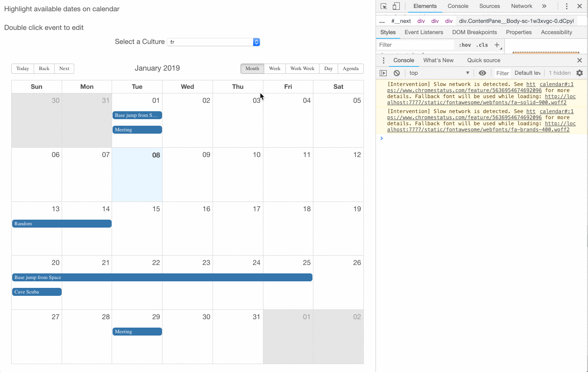Switch calendar to Week view
This screenshot has width=588, height=372.
[x=275, y=68]
